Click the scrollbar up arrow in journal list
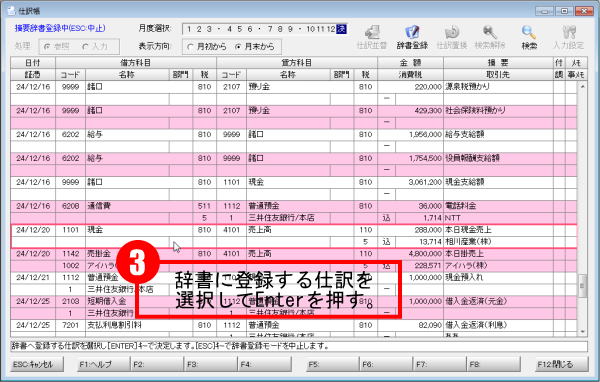 click(582, 87)
